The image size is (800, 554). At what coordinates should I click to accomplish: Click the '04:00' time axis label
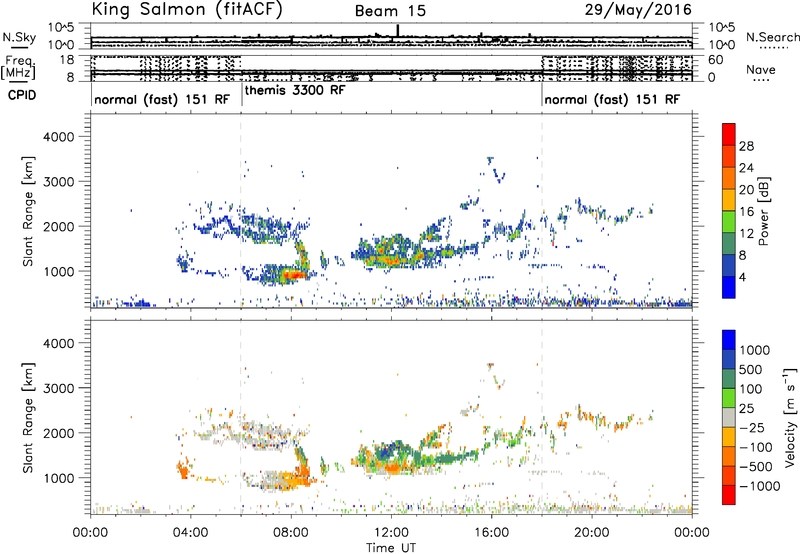pyautogui.click(x=190, y=533)
